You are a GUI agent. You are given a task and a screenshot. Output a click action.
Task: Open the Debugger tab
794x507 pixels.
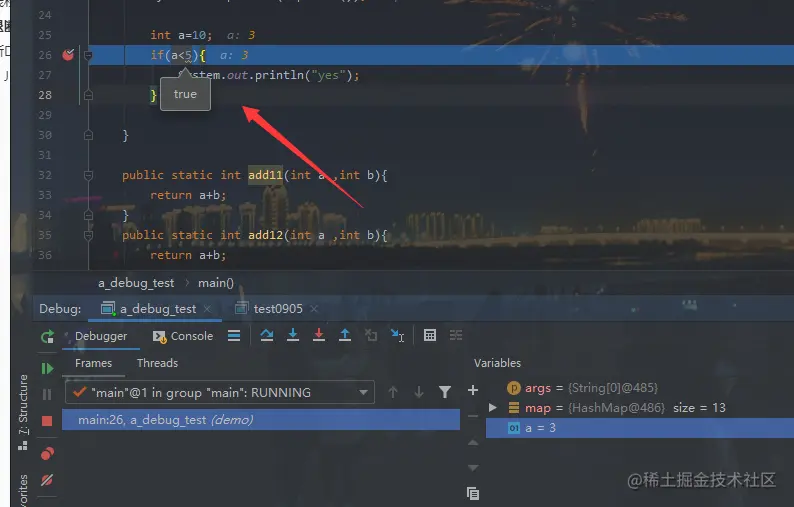point(101,336)
